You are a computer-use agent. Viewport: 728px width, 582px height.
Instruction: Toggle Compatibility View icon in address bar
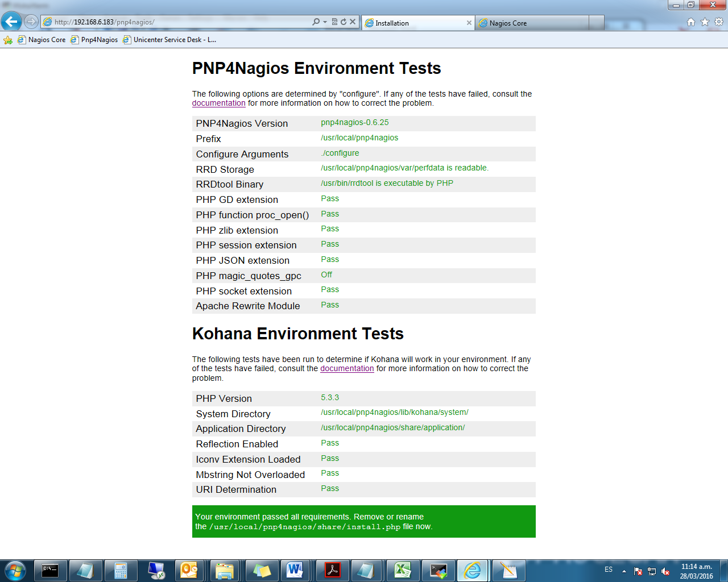pyautogui.click(x=334, y=22)
